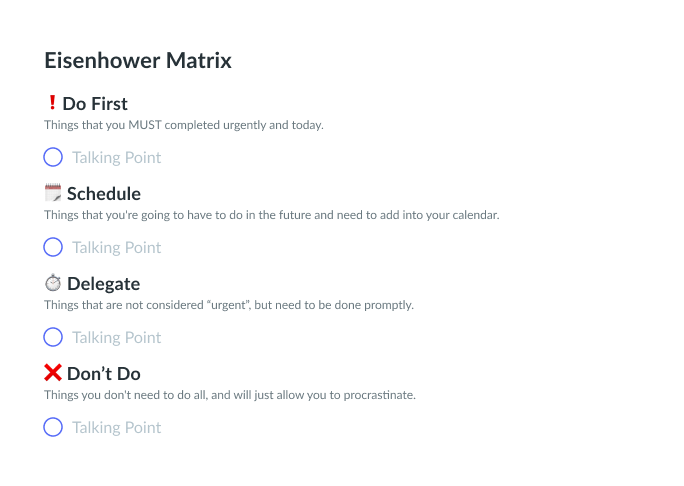Click the Talking Point field under Delegate
The width and height of the screenshot is (684, 486).
116,337
